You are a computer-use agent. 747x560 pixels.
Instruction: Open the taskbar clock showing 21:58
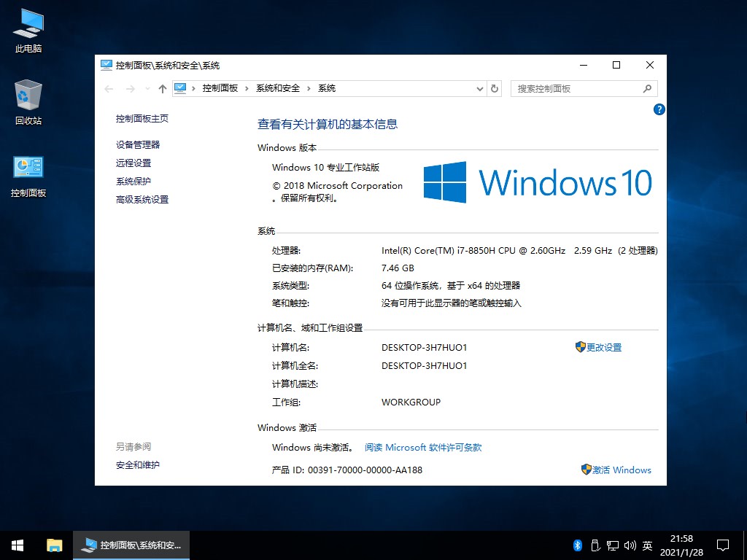coord(681,545)
